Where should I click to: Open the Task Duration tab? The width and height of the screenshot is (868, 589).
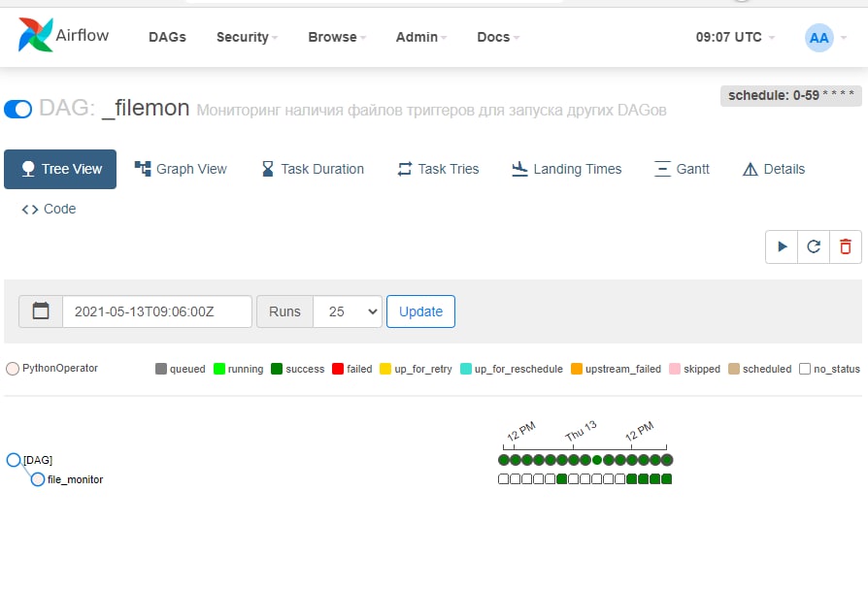pos(313,169)
